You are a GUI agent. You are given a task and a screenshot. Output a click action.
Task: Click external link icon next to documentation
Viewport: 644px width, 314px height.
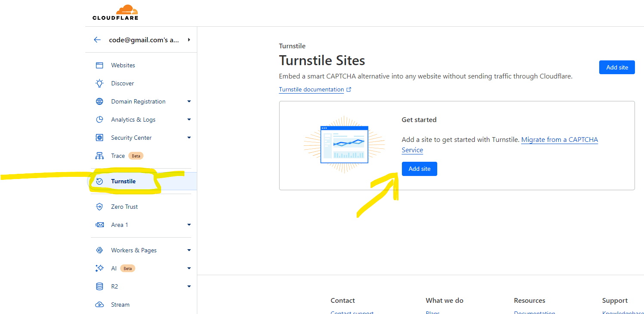pos(349,90)
